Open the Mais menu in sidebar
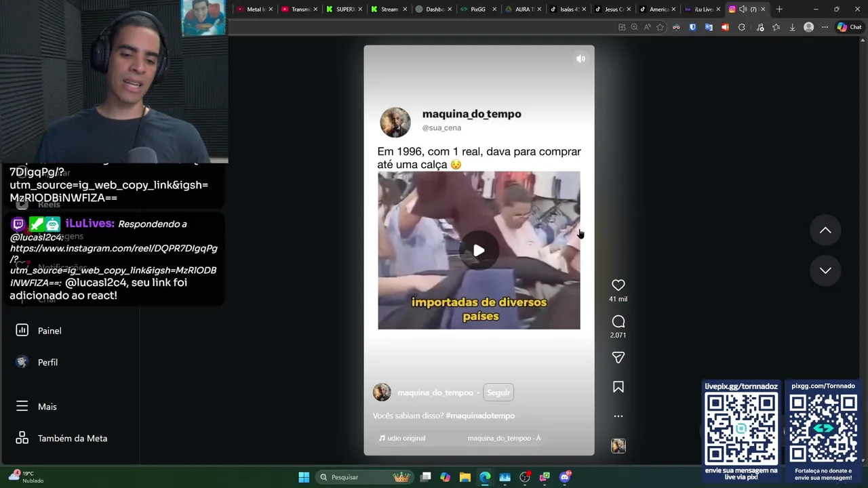This screenshot has height=488, width=868. tap(37, 407)
